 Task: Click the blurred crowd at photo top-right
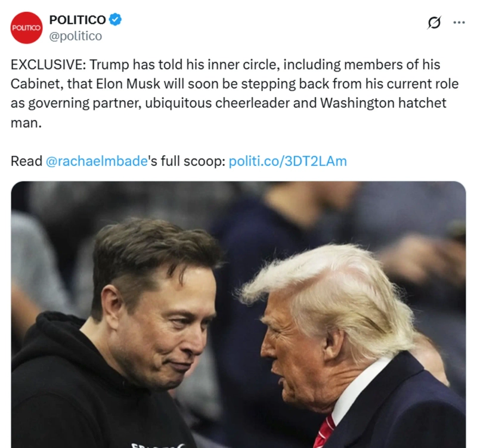(411, 219)
